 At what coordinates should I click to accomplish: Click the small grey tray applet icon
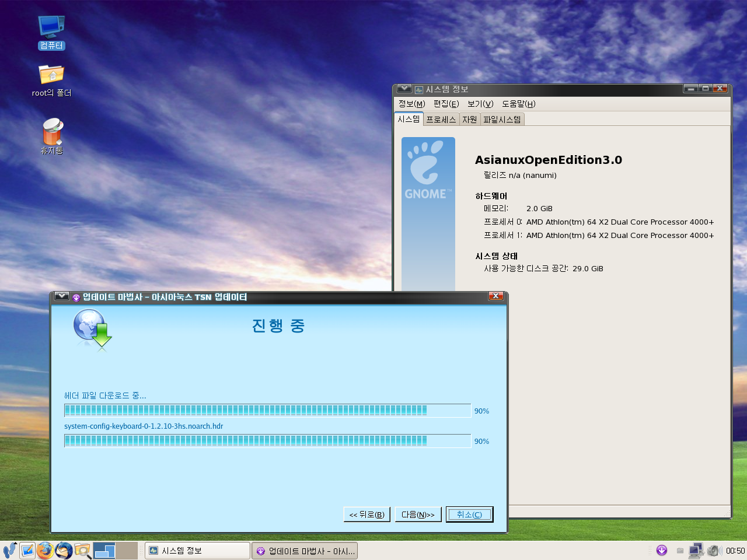[680, 551]
